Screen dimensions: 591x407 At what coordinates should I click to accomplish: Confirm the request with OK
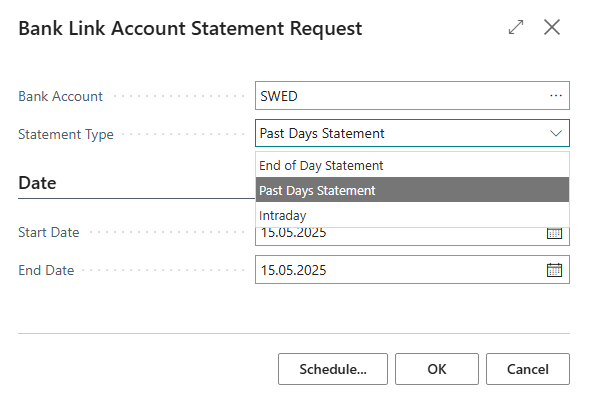pos(437,369)
